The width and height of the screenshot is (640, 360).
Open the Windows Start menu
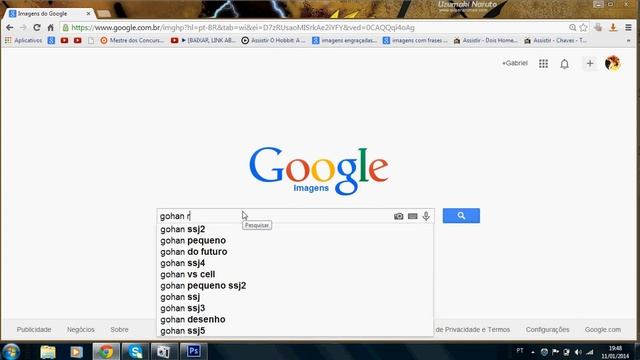coord(11,351)
